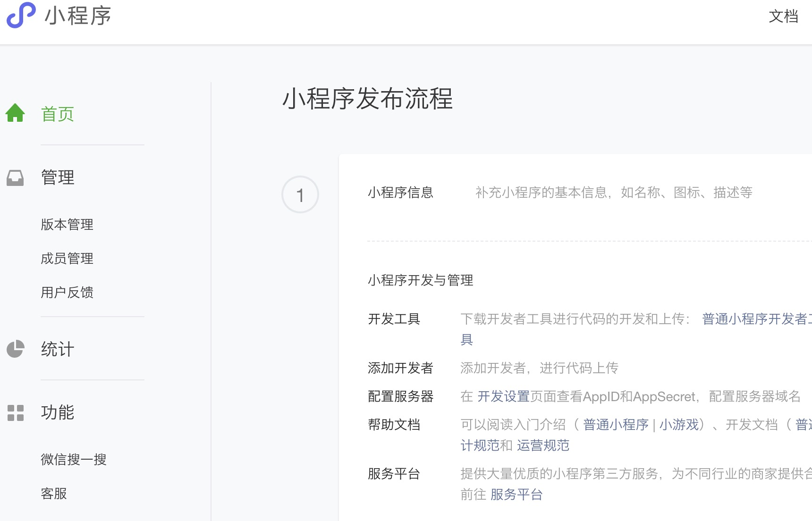This screenshot has width=812, height=521.
Task: Open the 运营规范 link
Action: click(543, 445)
